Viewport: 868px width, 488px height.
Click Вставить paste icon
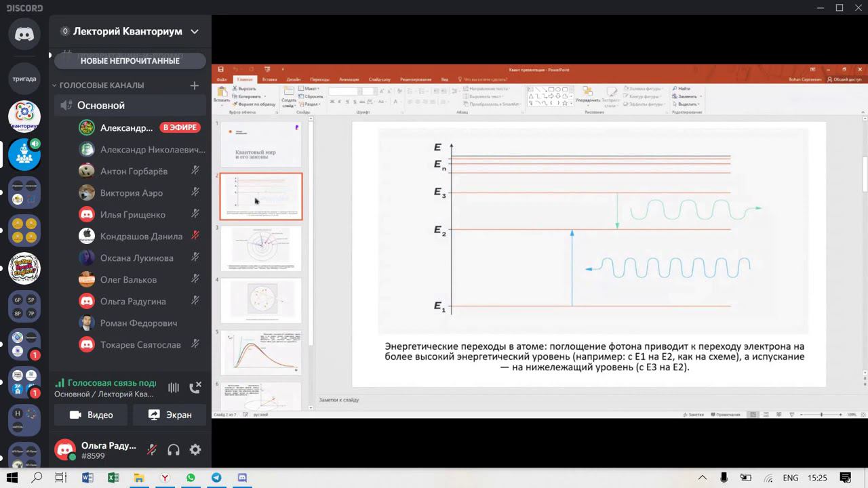[x=222, y=93]
